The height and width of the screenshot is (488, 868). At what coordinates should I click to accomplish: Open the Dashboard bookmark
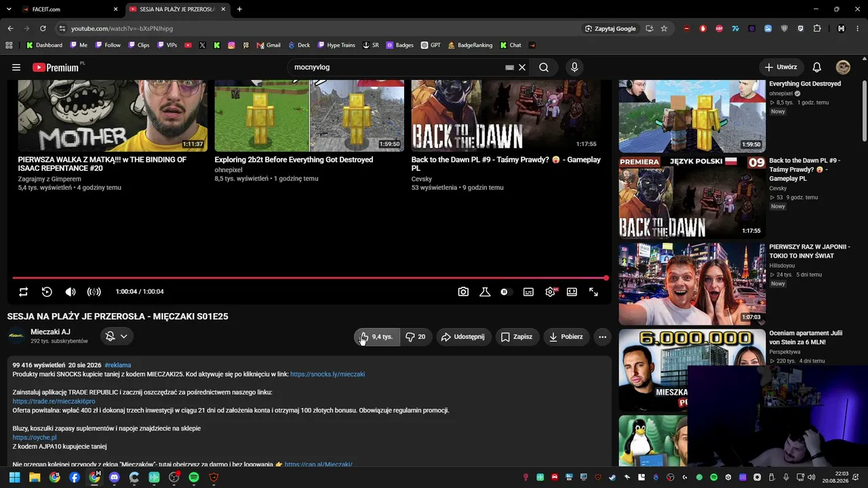[x=44, y=45]
